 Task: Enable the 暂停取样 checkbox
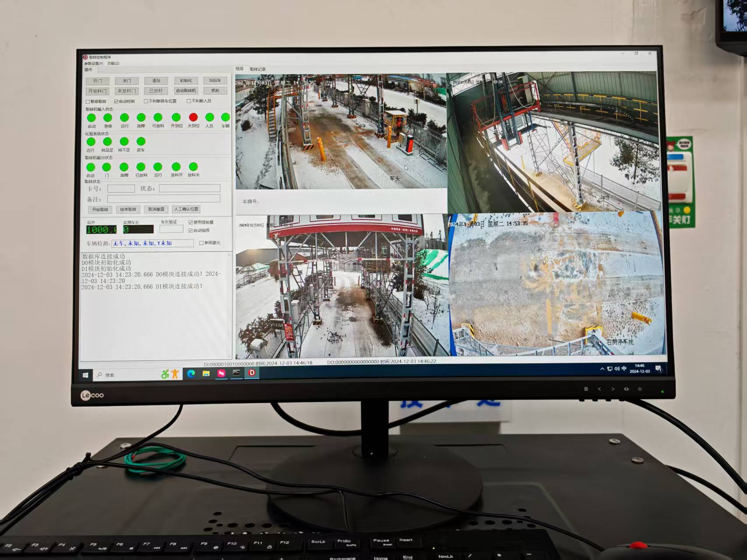click(88, 102)
